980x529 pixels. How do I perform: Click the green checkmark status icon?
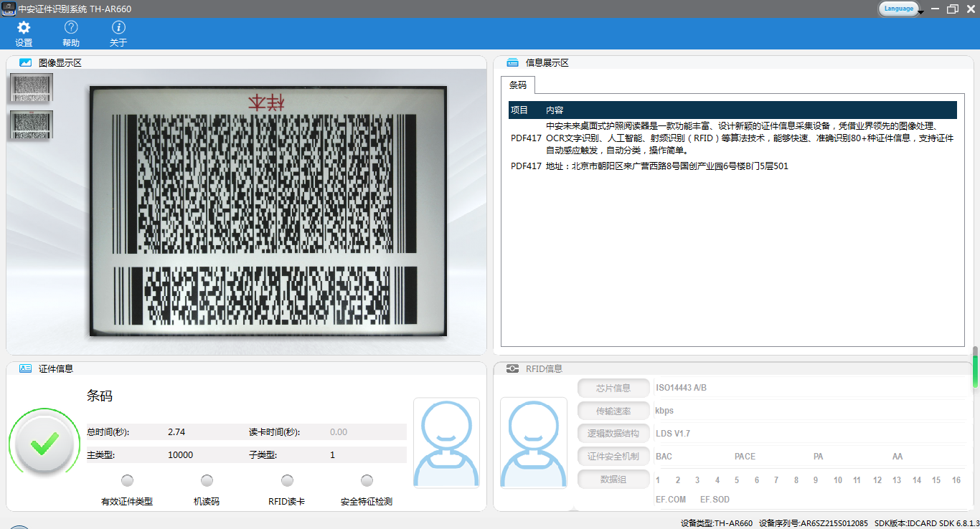[x=44, y=444]
